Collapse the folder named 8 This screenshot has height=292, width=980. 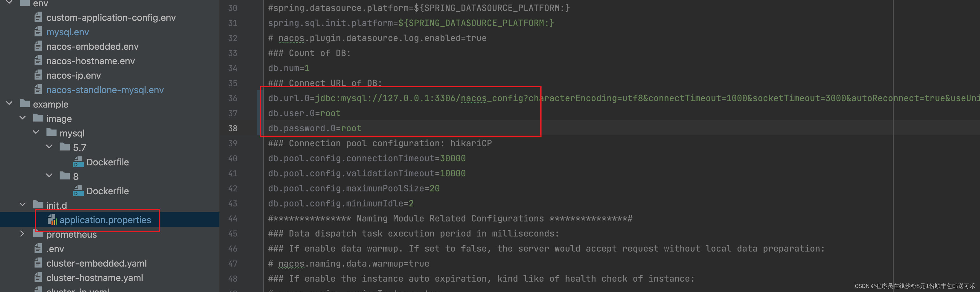click(49, 176)
